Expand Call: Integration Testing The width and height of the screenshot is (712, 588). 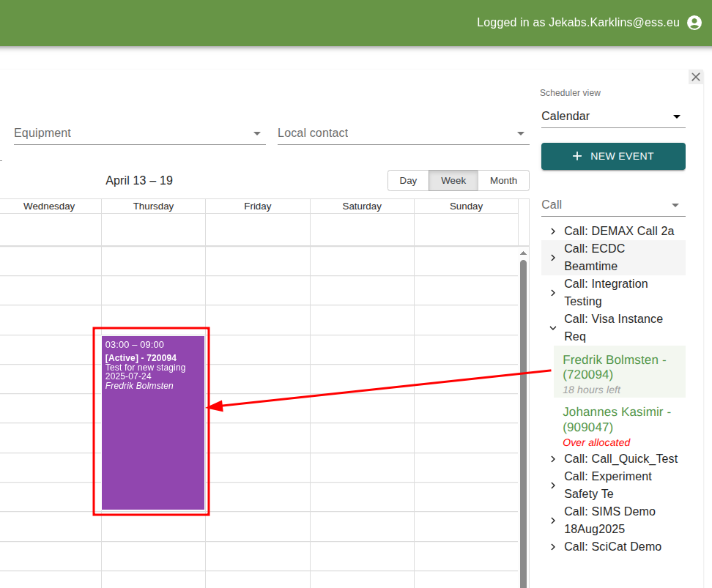coord(552,292)
